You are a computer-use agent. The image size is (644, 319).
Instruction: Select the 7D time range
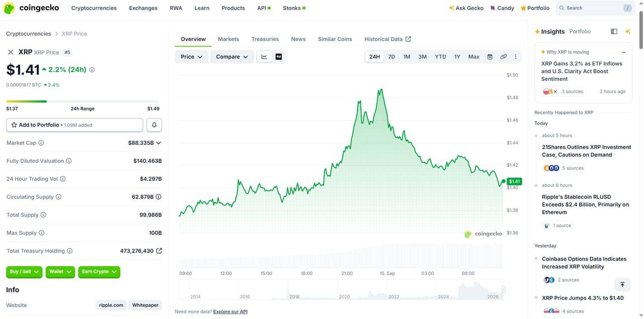tap(392, 57)
